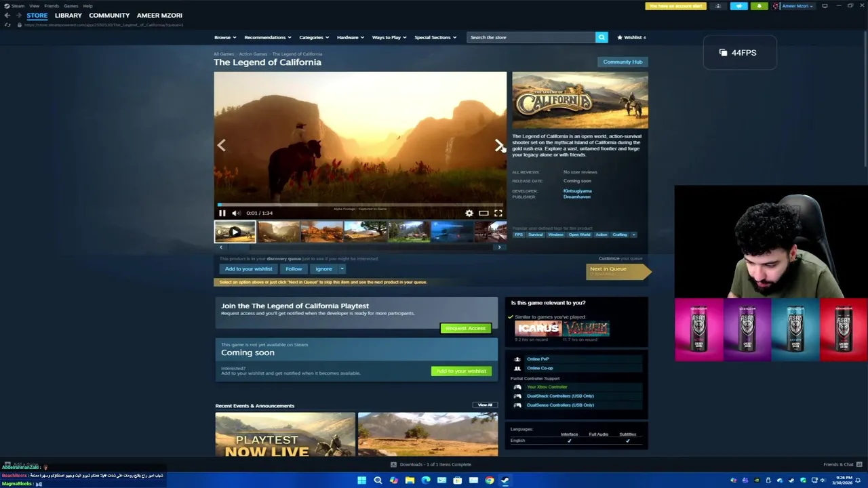868x488 pixels.
Task: Show previous media with left arrow overlay
Action: 221,145
